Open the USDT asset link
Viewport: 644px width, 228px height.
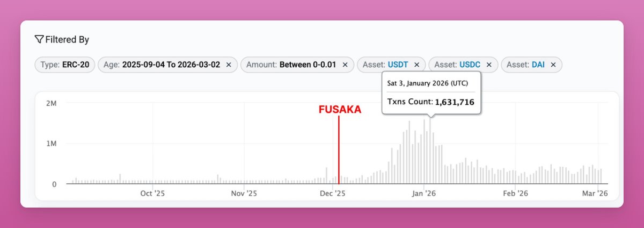pyautogui.click(x=398, y=65)
